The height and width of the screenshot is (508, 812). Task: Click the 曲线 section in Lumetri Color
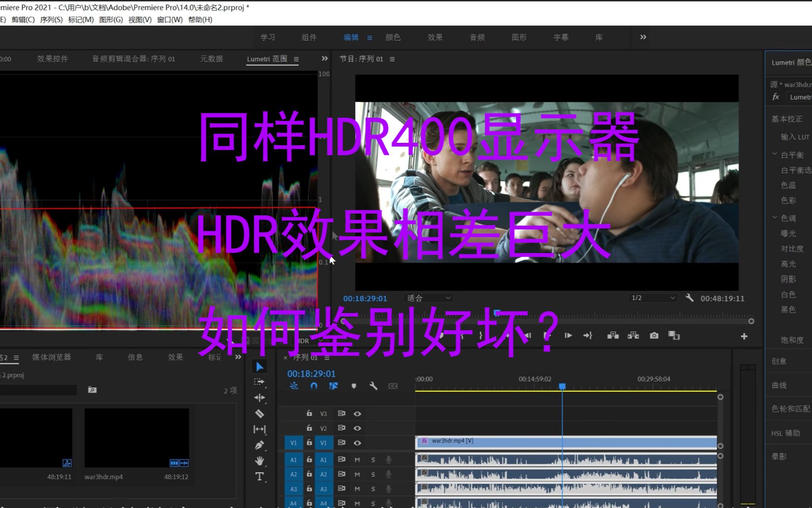(x=779, y=385)
